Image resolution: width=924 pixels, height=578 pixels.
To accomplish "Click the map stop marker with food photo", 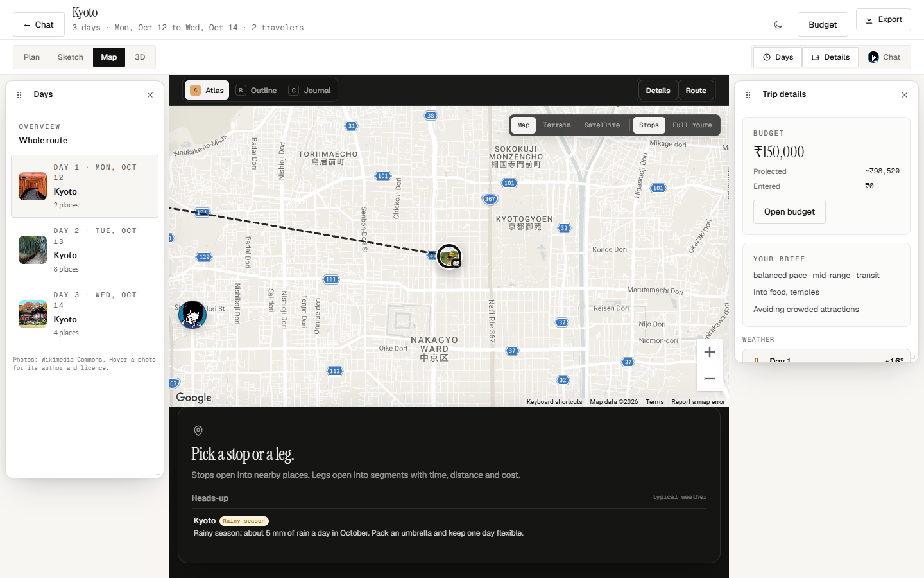I will [x=449, y=256].
